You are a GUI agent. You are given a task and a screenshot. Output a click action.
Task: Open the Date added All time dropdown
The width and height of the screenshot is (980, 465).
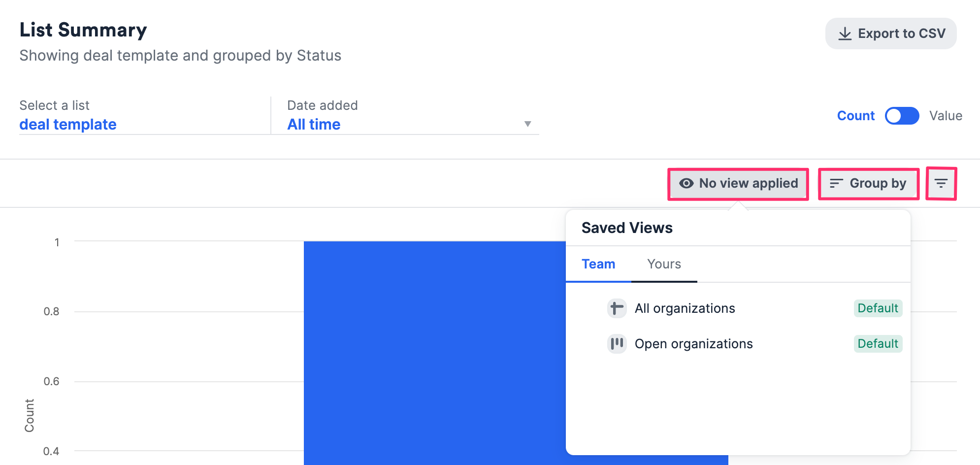pos(527,124)
